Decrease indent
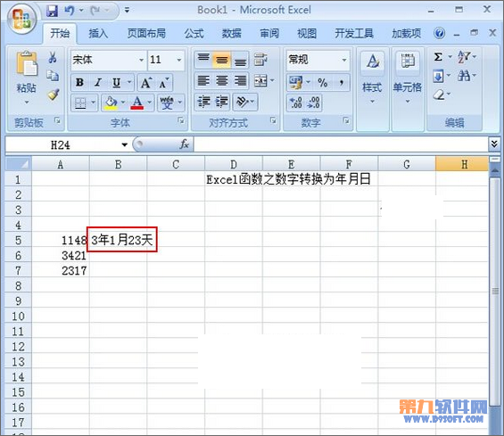 point(203,102)
